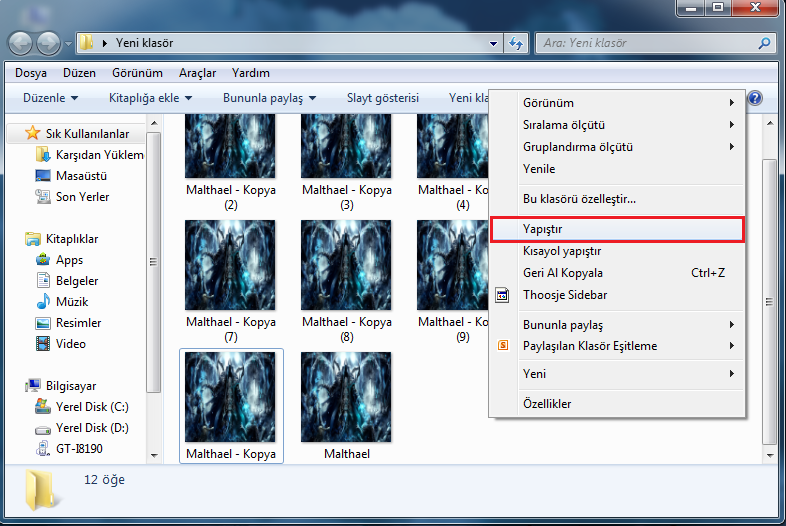Open recent pages dropdown beside Forward button
The width and height of the screenshot is (786, 526).
tap(68, 44)
